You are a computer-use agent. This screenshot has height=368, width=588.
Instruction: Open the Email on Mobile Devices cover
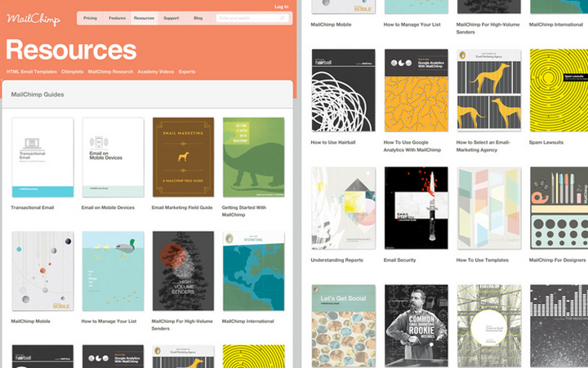(x=113, y=157)
